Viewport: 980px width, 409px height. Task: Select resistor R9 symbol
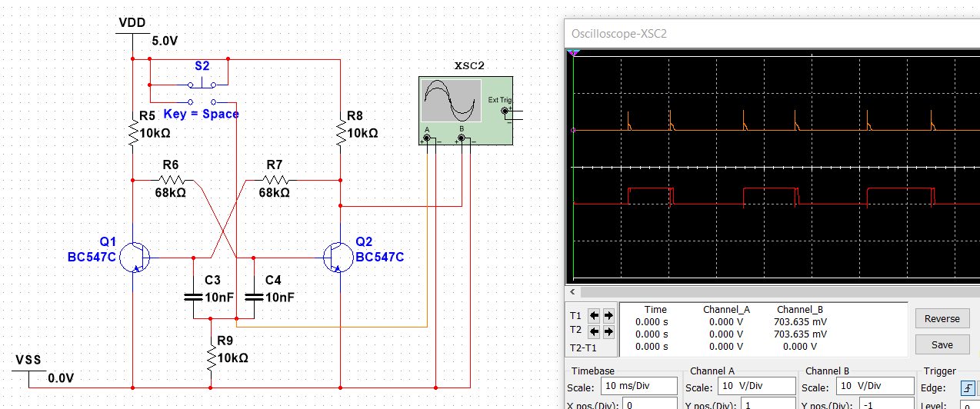tap(211, 357)
